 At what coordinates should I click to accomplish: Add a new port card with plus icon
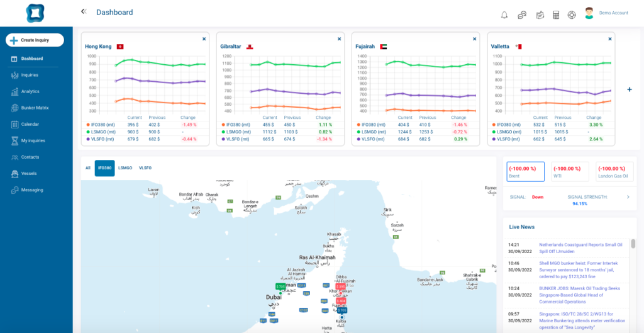(629, 89)
